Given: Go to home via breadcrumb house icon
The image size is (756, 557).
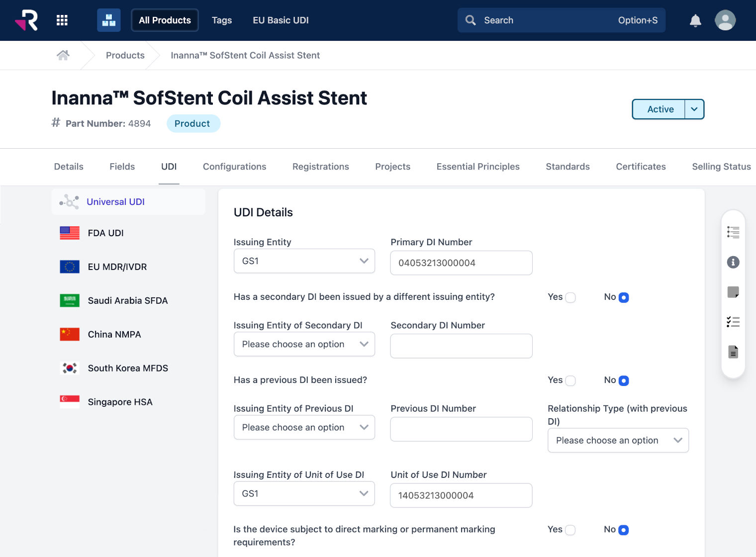Looking at the screenshot, I should pyautogui.click(x=63, y=55).
